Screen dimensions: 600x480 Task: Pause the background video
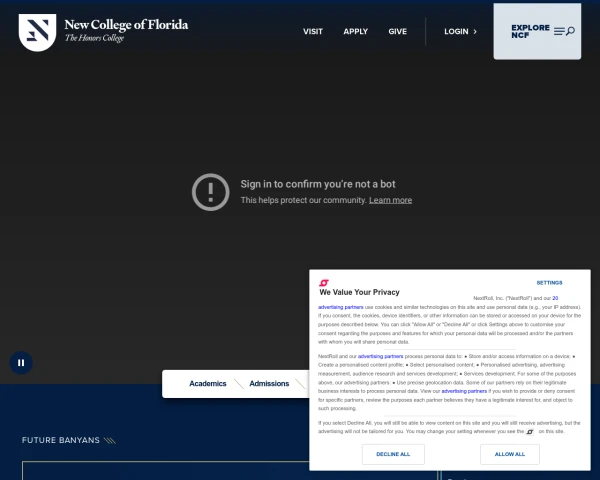tap(21, 362)
